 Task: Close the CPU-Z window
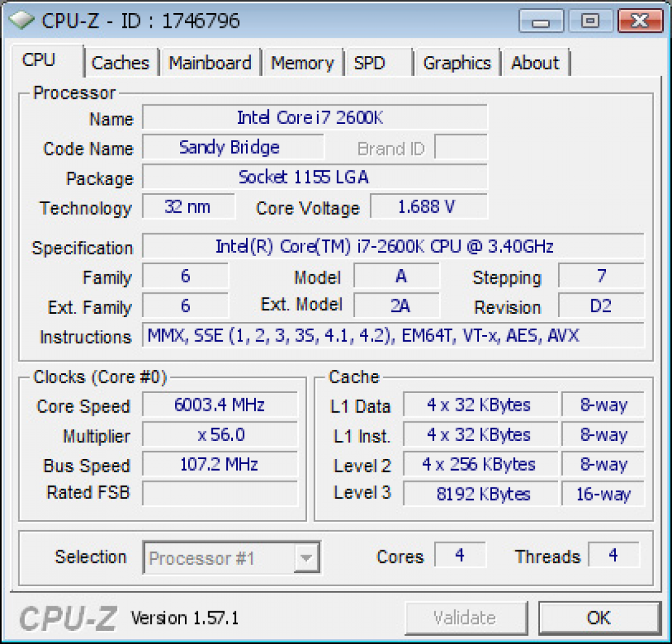tap(640, 21)
